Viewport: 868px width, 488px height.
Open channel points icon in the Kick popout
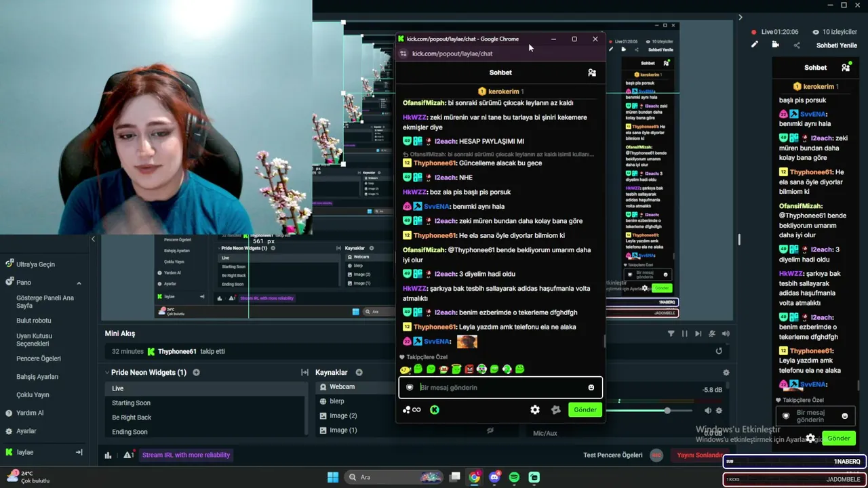(x=411, y=409)
